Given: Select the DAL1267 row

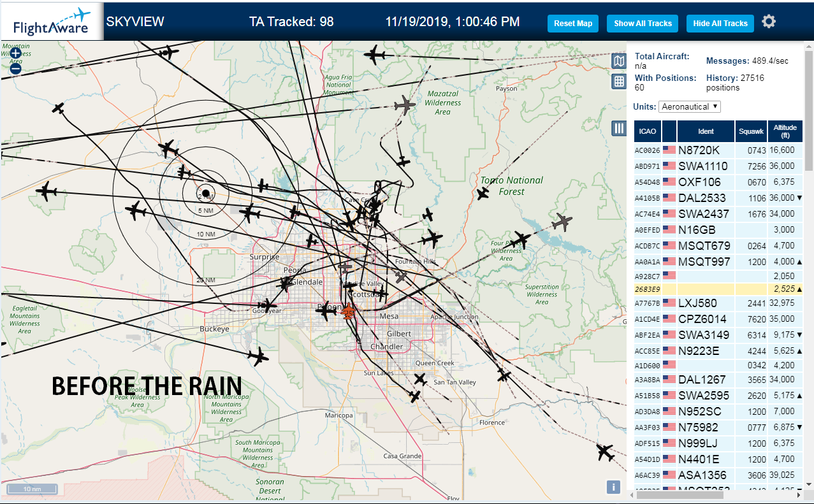Looking at the screenshot, I should (x=719, y=380).
